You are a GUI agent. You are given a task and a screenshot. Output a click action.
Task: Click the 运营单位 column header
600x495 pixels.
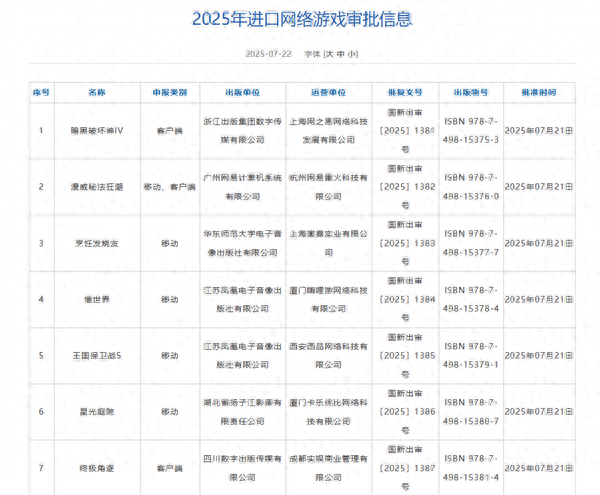[x=328, y=93]
